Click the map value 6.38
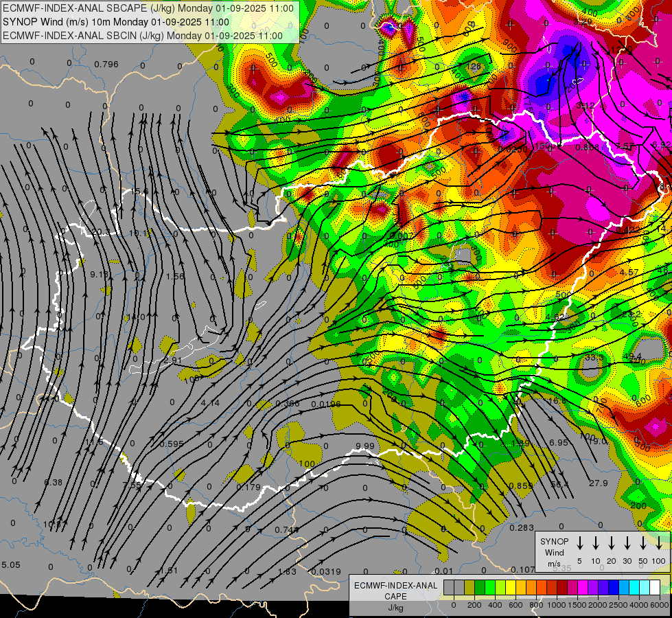Image resolution: width=672 pixels, height=618 pixels. click(53, 483)
